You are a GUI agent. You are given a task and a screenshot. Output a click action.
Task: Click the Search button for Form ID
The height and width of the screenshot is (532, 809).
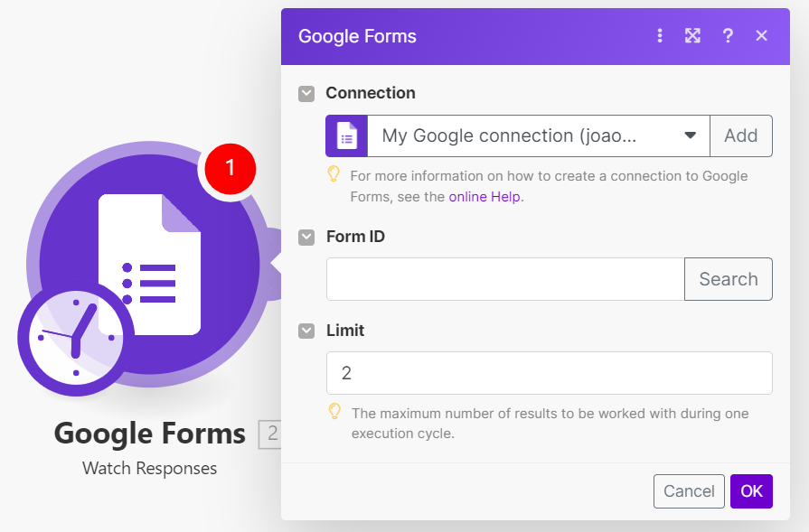pyautogui.click(x=729, y=279)
